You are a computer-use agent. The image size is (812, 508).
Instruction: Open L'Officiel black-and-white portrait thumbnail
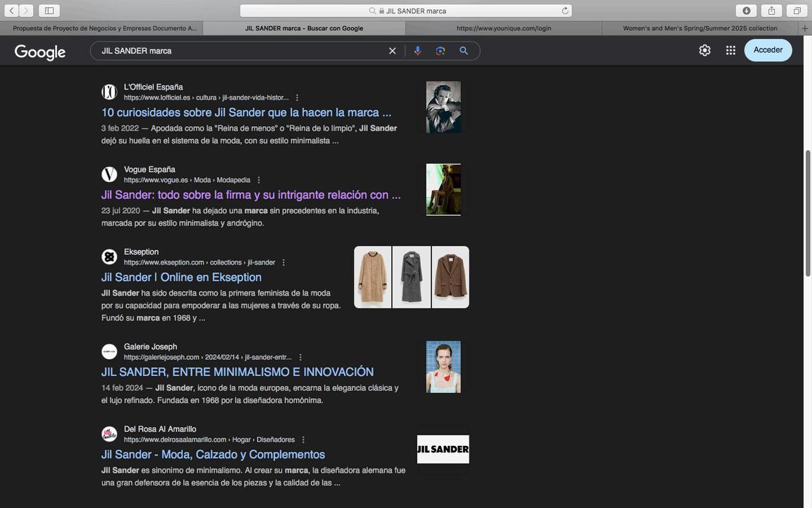click(443, 107)
